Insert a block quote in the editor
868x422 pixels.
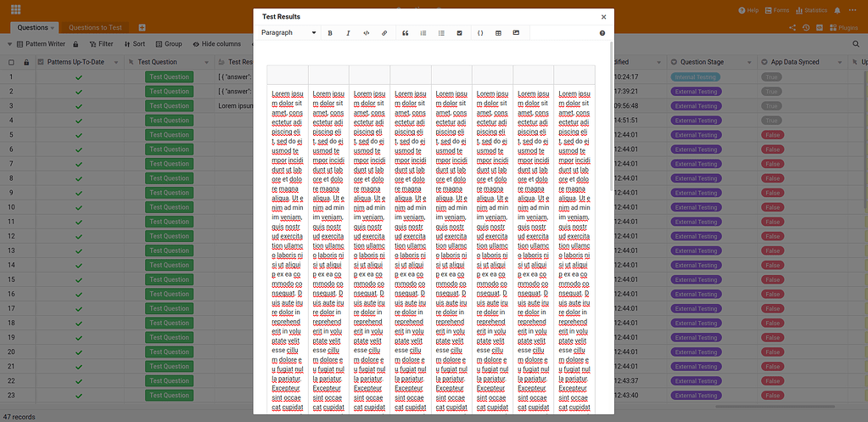(406, 33)
